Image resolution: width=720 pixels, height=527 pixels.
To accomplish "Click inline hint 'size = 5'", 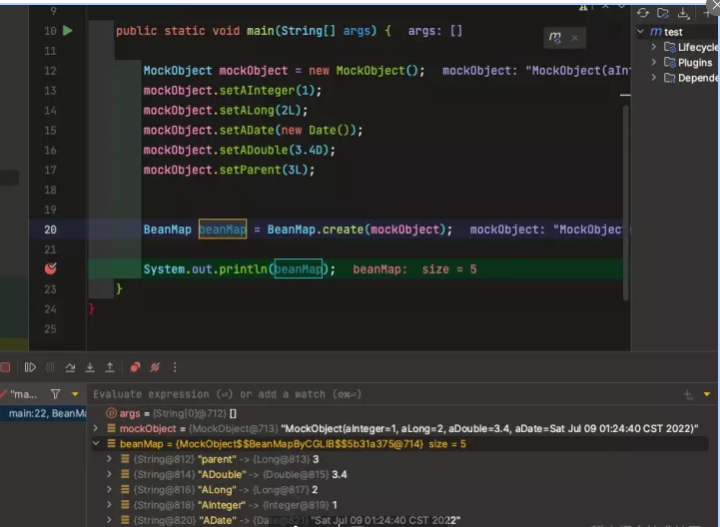I will 450,269.
